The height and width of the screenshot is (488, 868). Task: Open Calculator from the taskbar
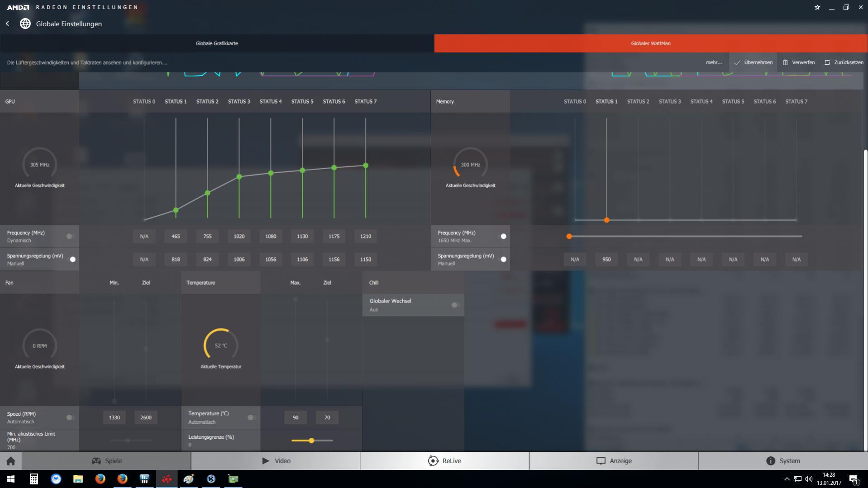tap(34, 479)
